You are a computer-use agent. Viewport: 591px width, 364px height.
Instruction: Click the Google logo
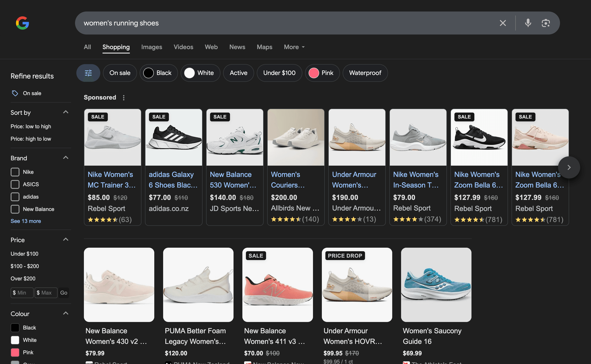22,23
